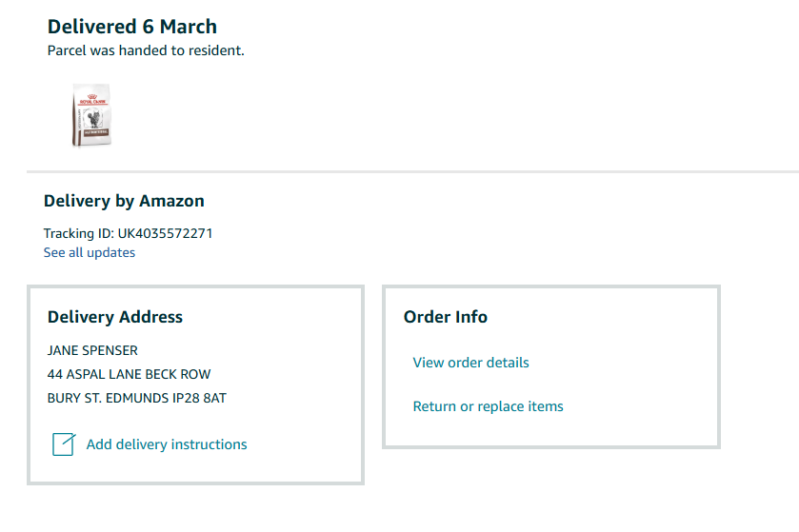The height and width of the screenshot is (532, 799).
Task: Select Return or replace items
Action: tap(488, 406)
